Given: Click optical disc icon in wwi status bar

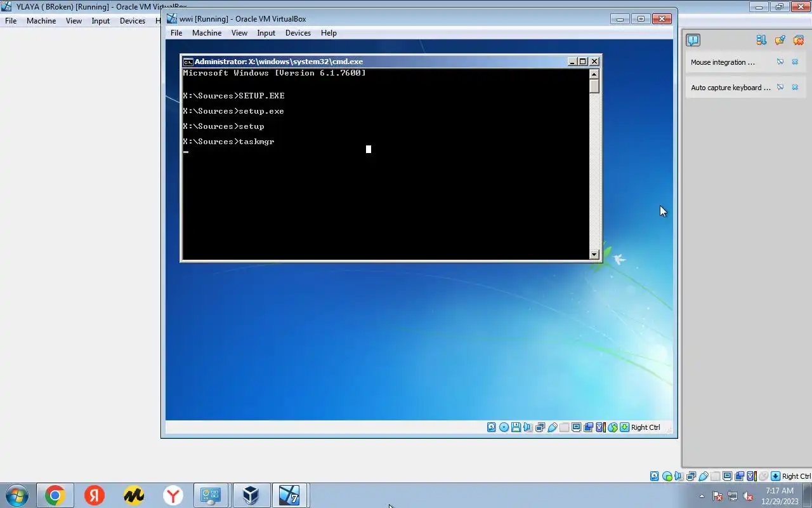Looking at the screenshot, I should [x=504, y=427].
